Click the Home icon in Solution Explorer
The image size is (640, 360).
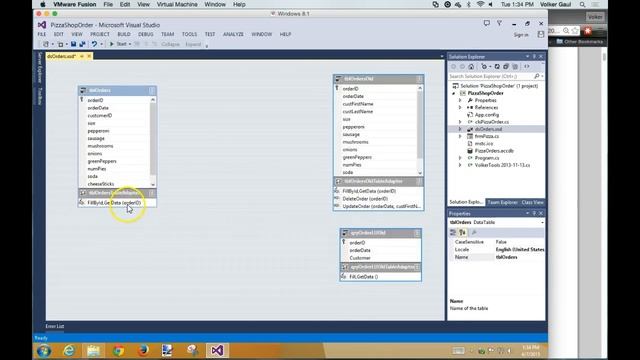(471, 67)
